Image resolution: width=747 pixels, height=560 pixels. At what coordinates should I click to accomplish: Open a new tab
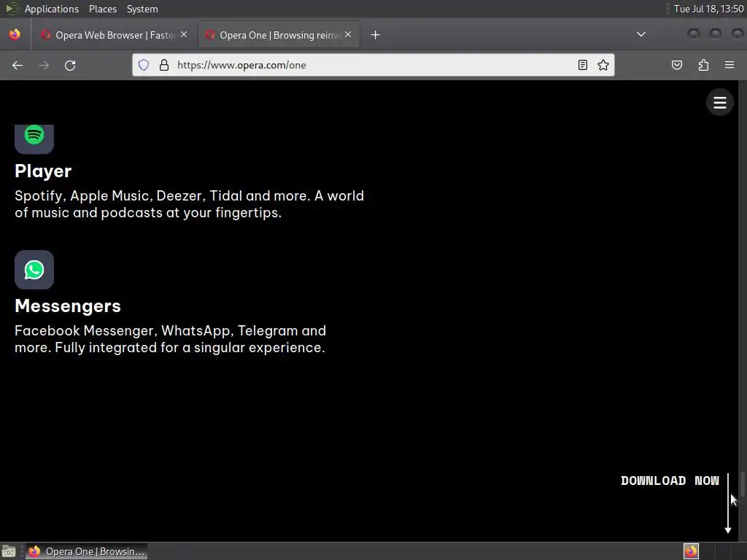[375, 35]
